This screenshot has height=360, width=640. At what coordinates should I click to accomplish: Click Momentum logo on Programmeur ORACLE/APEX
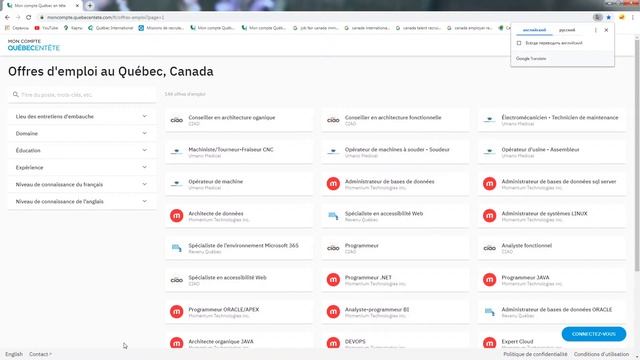177,312
